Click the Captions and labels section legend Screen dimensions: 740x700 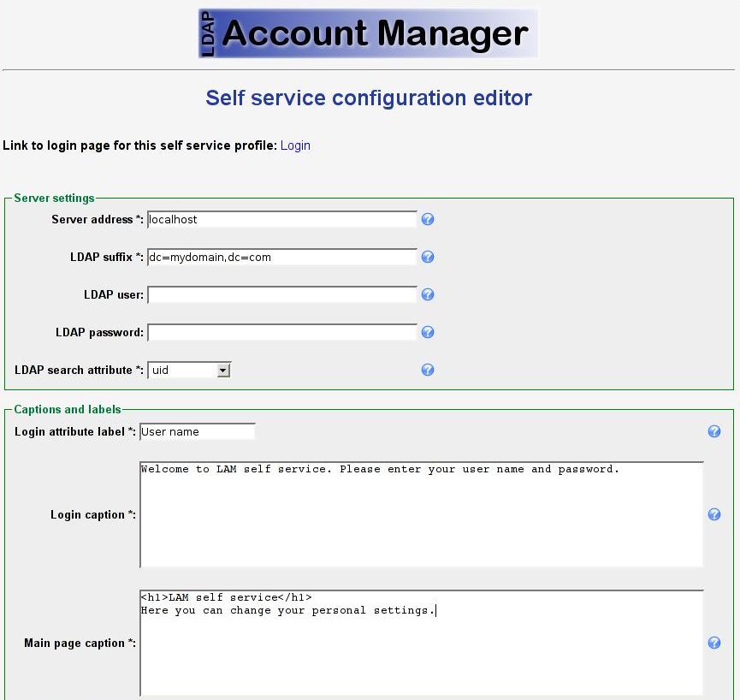click(x=68, y=410)
